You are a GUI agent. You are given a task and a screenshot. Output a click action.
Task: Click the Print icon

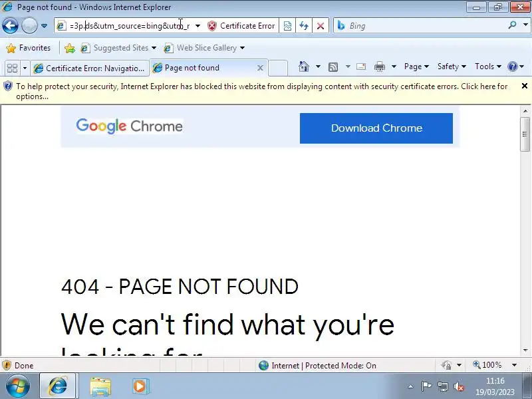coord(379,67)
